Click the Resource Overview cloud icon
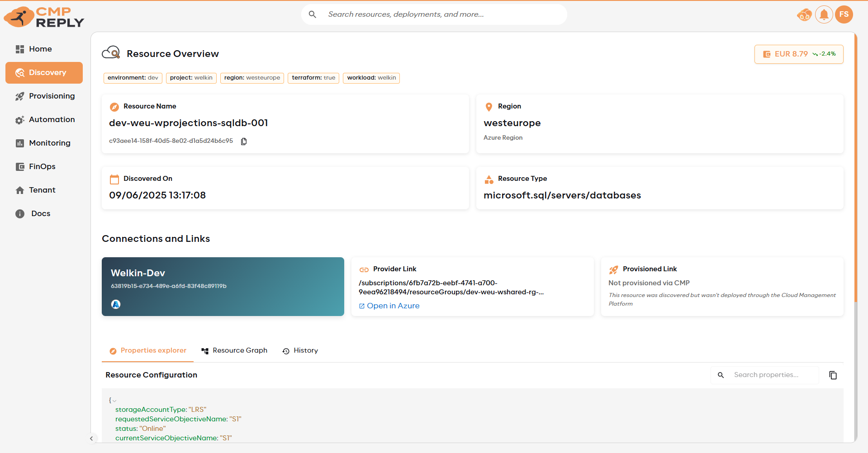Viewport: 868px width, 453px height. [x=111, y=53]
